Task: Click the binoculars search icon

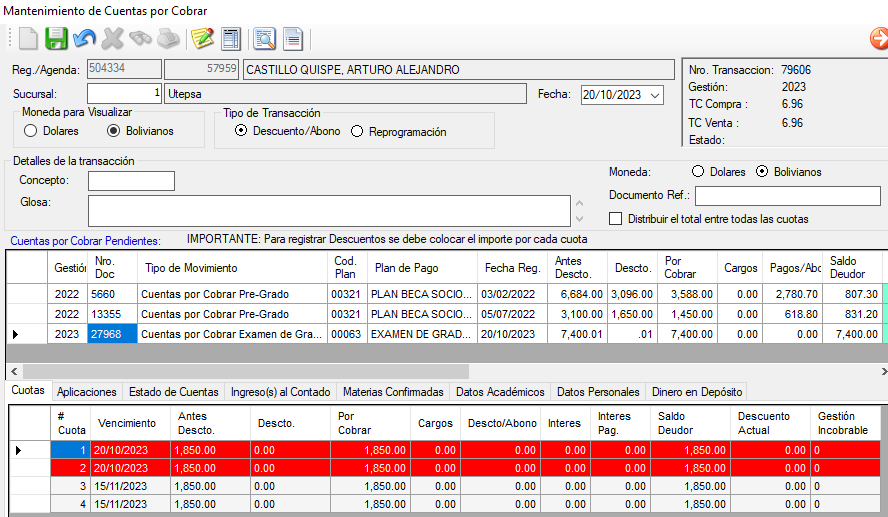Action: pyautogui.click(x=140, y=39)
